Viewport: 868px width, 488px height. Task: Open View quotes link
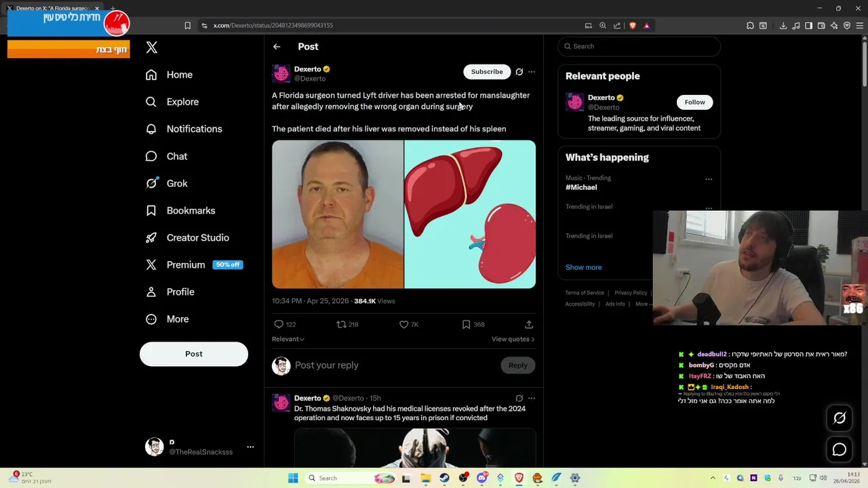(513, 340)
